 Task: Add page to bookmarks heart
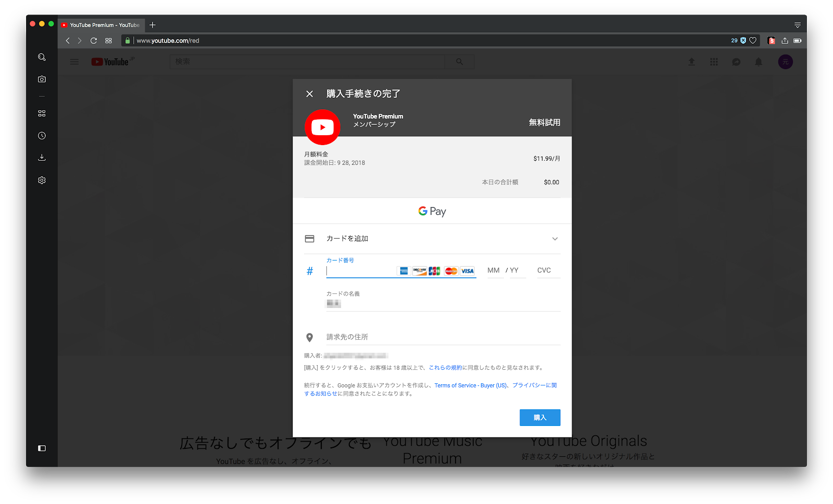coord(753,41)
